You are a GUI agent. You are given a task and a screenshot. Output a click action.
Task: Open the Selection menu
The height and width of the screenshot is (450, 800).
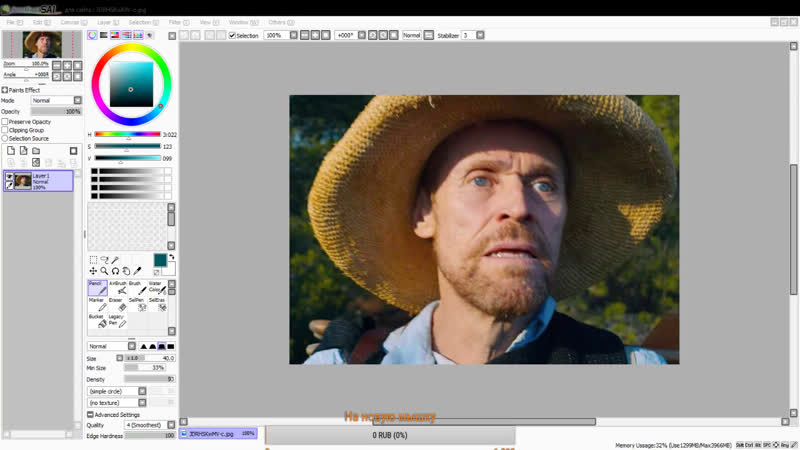pos(143,22)
